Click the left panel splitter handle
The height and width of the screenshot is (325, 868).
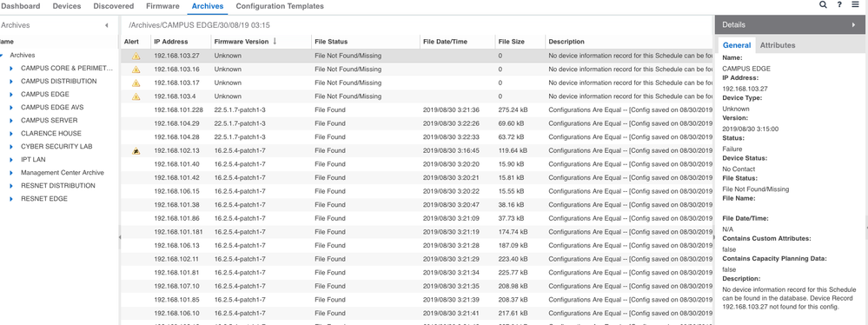[120, 236]
